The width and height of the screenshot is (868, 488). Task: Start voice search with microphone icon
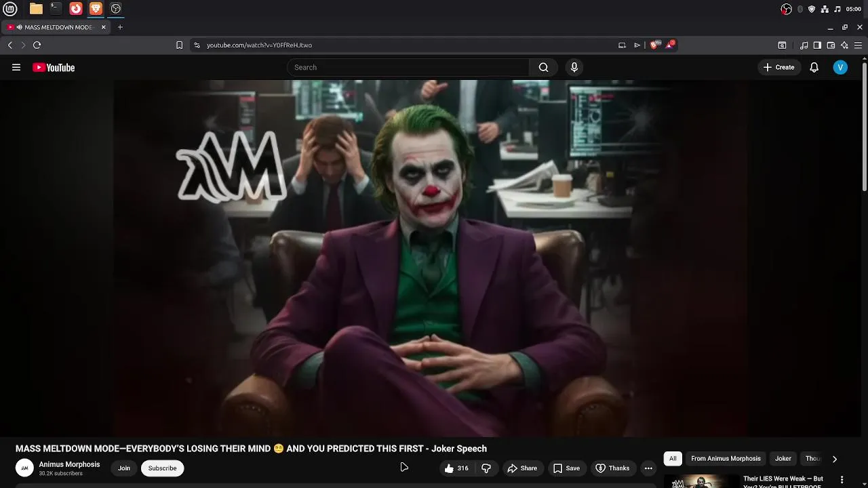[x=574, y=67]
